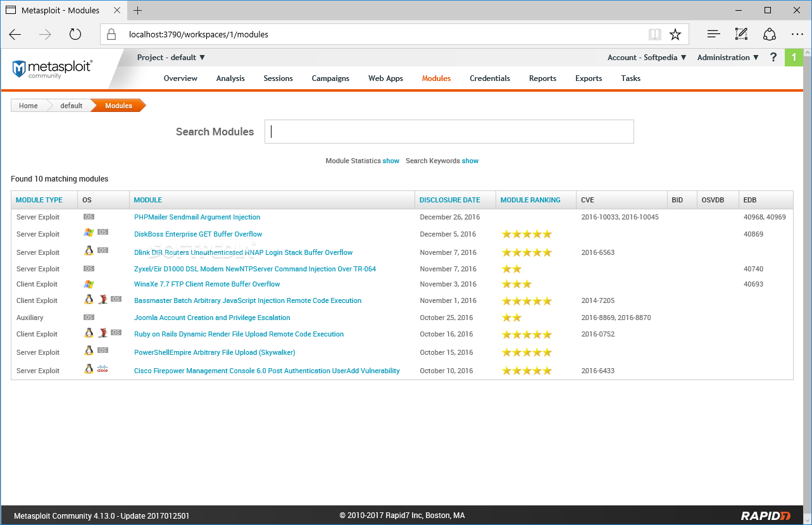Open the Modules tab
The height and width of the screenshot is (525, 812).
tap(437, 78)
